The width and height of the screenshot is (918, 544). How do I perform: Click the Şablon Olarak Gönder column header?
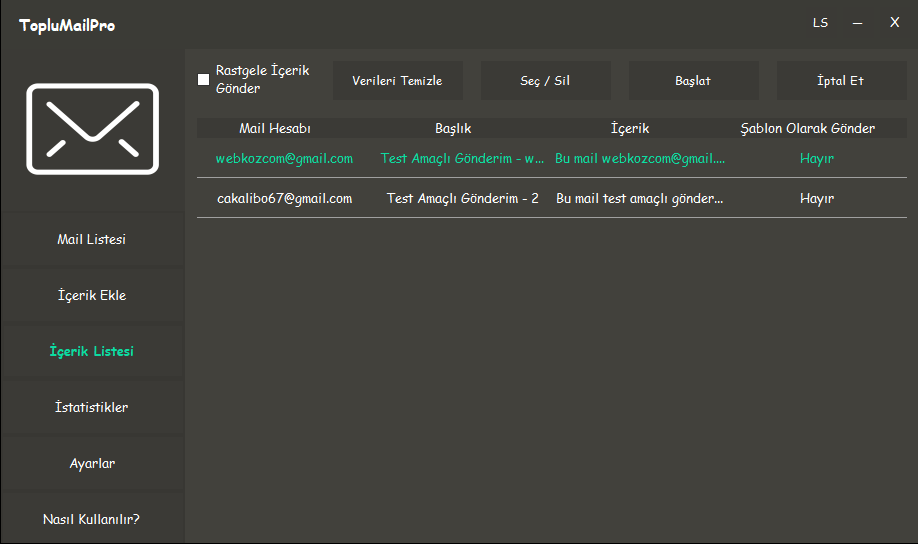(807, 129)
